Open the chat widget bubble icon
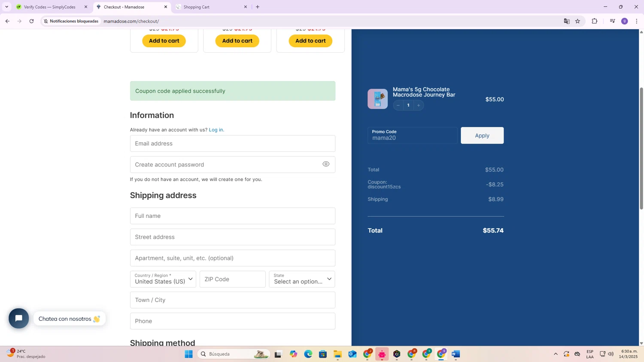The width and height of the screenshot is (644, 362). coord(19,318)
